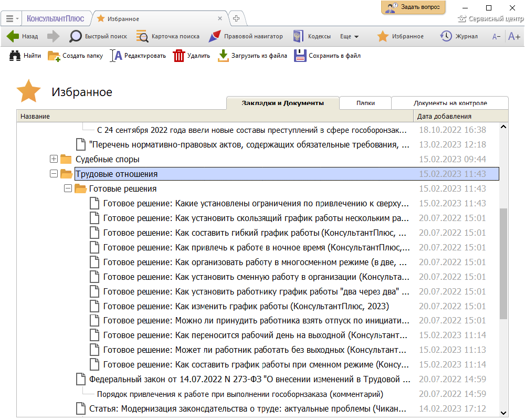The width and height of the screenshot is (525, 420).
Task: Open Правовой навигатор
Action: (x=245, y=36)
